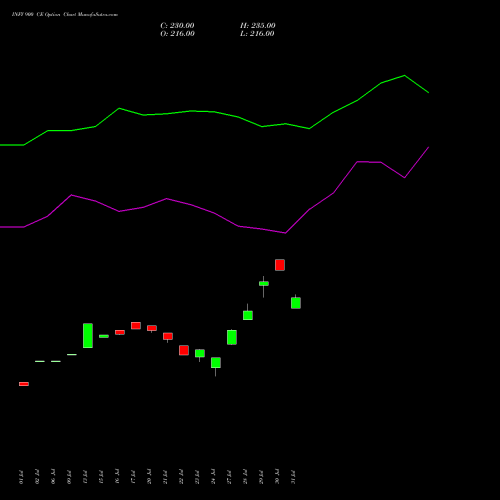Click the 31 Jul date axis label
This screenshot has width=500, height=500.
[293, 477]
